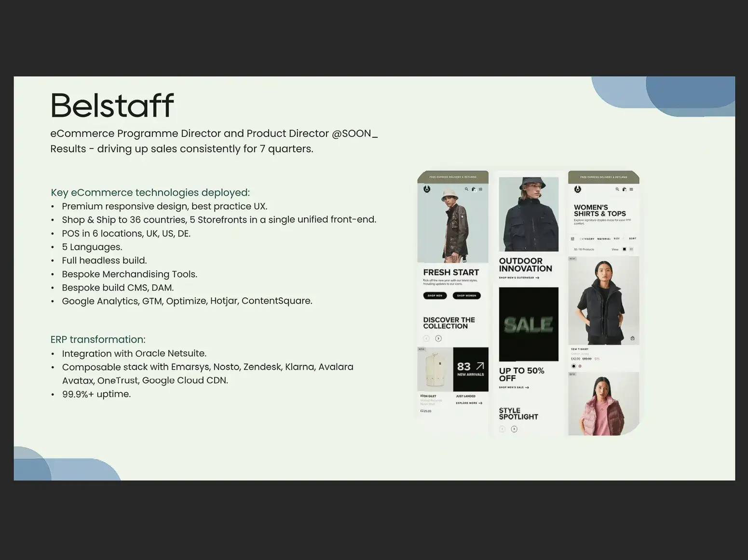
Task: Click next arrow under Style Spotlight
Action: click(514, 429)
